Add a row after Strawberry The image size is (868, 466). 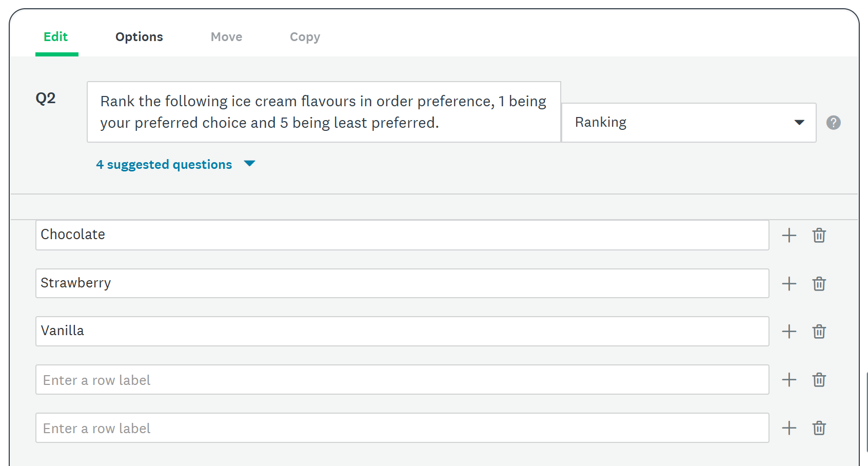pos(789,284)
